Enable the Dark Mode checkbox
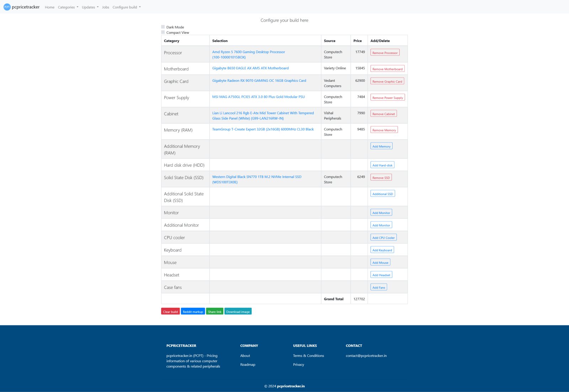569x392 pixels. [x=163, y=27]
